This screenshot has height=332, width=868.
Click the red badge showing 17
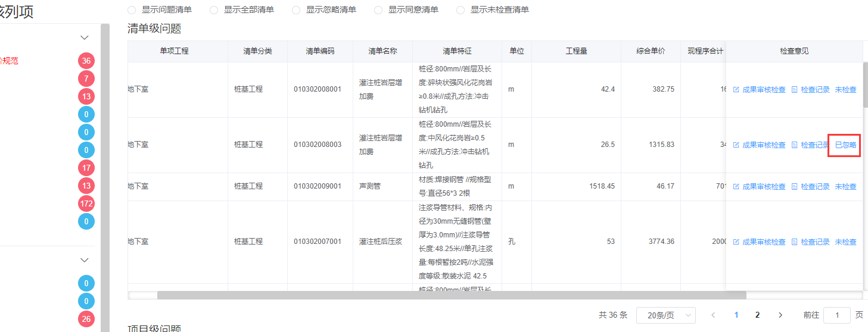pyautogui.click(x=86, y=168)
